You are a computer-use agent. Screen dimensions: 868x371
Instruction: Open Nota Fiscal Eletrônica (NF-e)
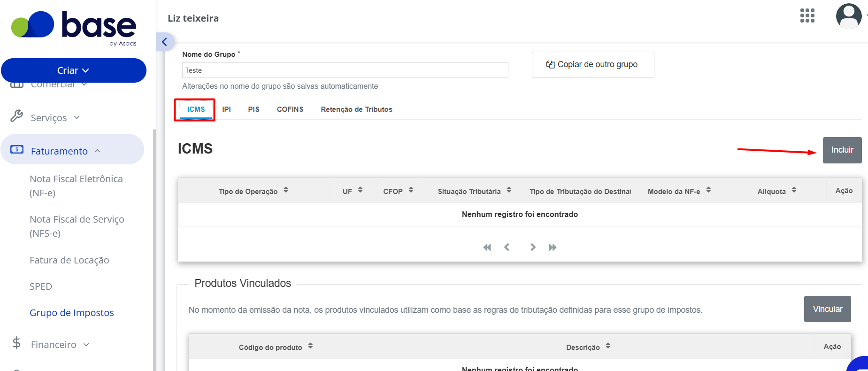pyautogui.click(x=76, y=186)
